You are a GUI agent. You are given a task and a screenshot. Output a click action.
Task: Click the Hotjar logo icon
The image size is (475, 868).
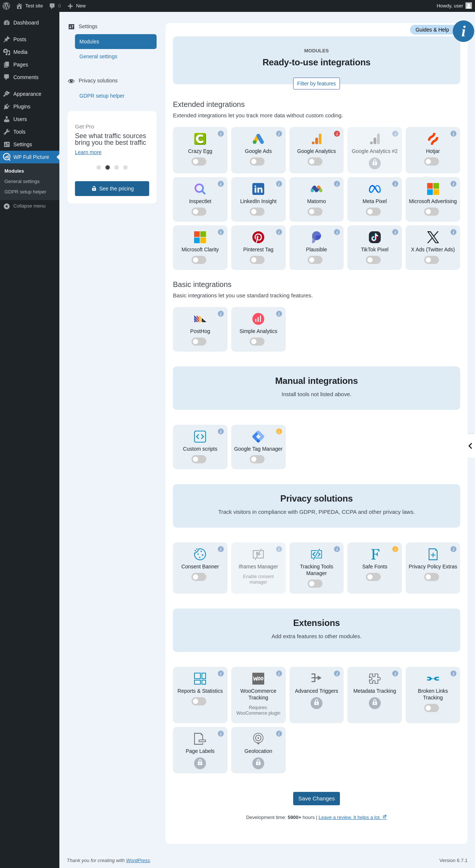pyautogui.click(x=433, y=139)
